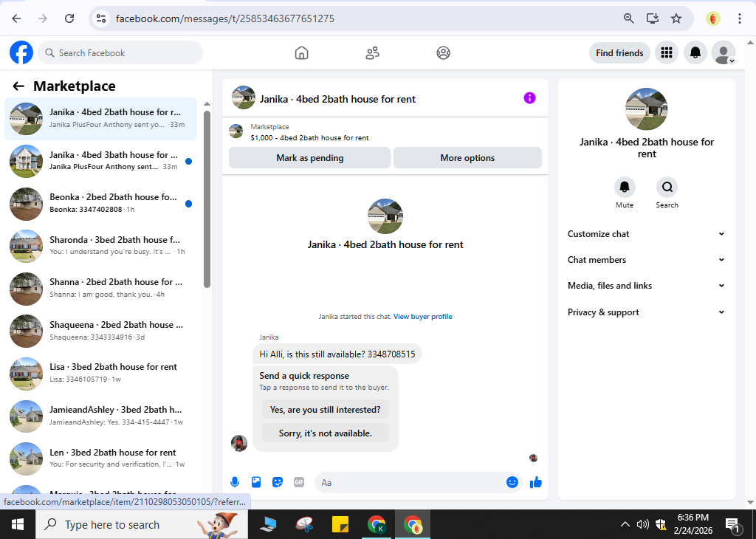
Task: Open Shaqueena 2bed 2bath house conversation
Action: pyautogui.click(x=100, y=331)
